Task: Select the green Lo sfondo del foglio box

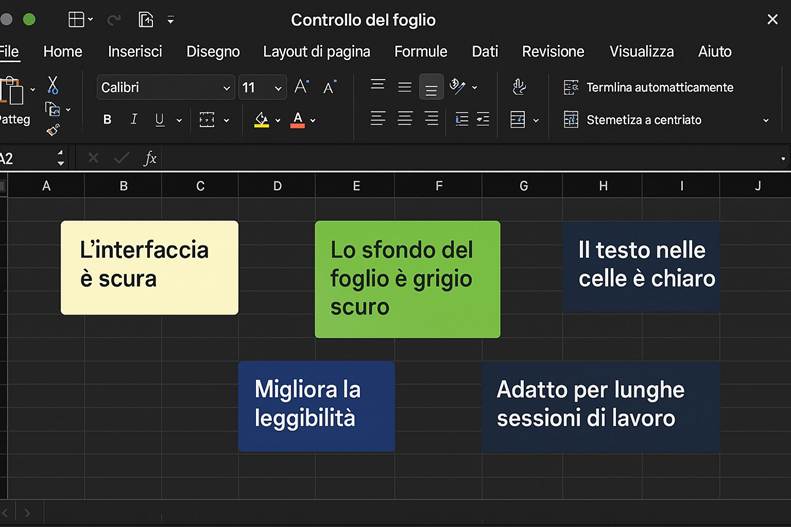Action: pos(408,279)
